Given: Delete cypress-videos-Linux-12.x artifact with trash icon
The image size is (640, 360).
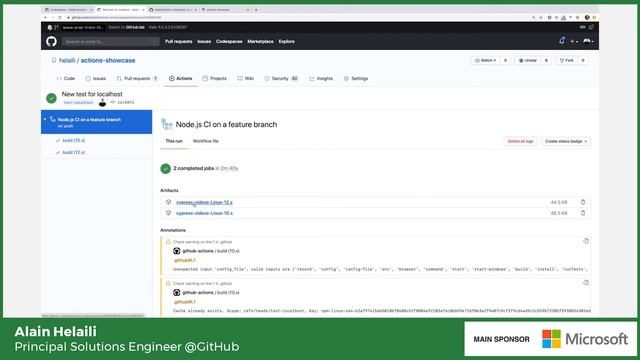Looking at the screenshot, I should (583, 202).
